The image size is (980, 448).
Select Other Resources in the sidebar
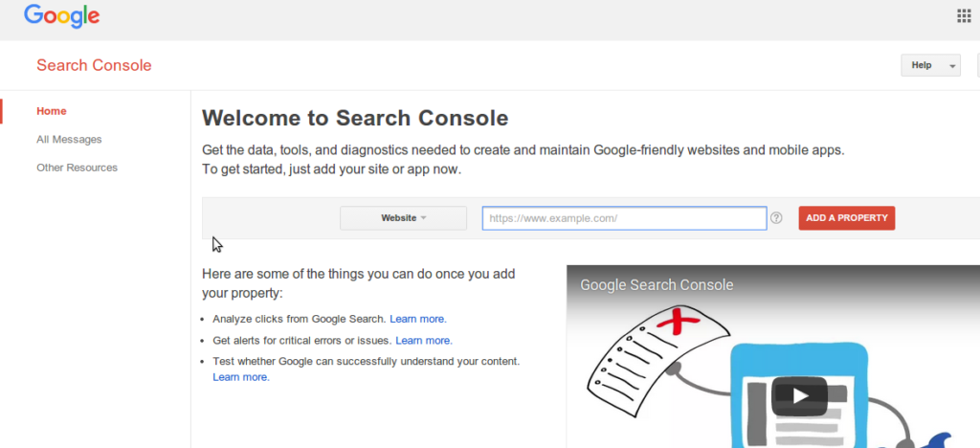pyautogui.click(x=77, y=168)
